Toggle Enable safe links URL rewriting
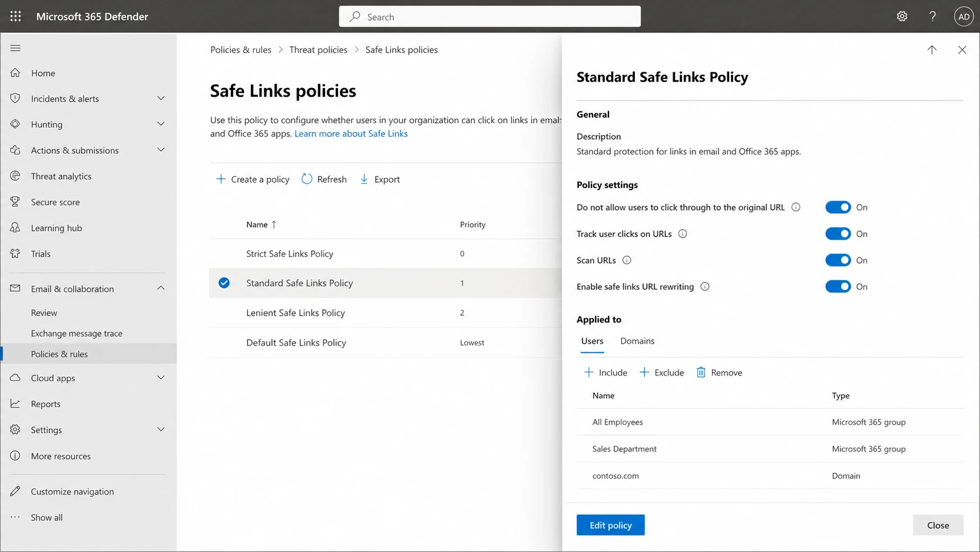 coord(838,286)
